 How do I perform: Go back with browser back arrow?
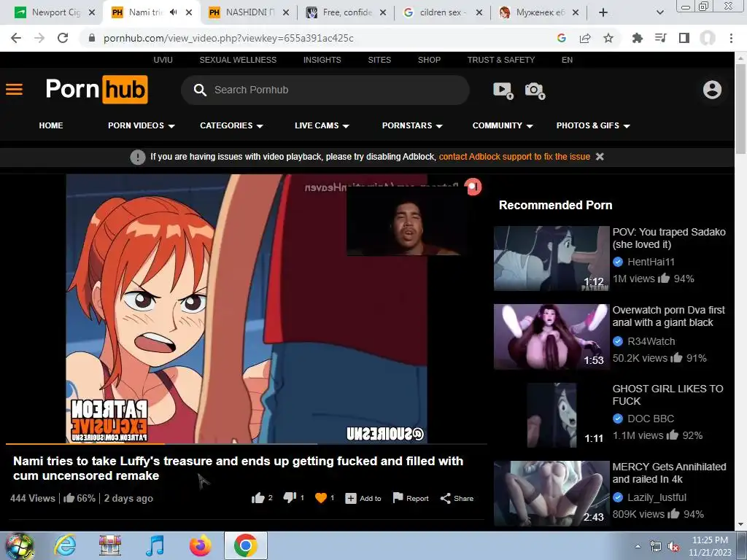pos(16,38)
